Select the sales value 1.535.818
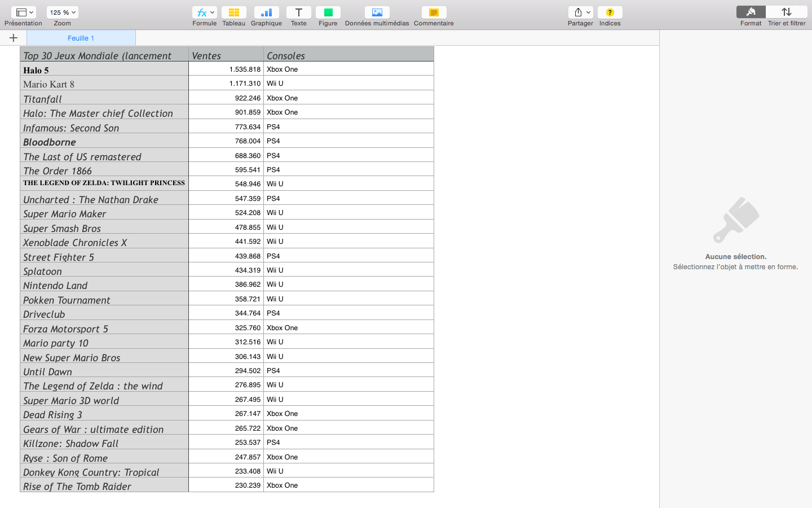 point(226,69)
